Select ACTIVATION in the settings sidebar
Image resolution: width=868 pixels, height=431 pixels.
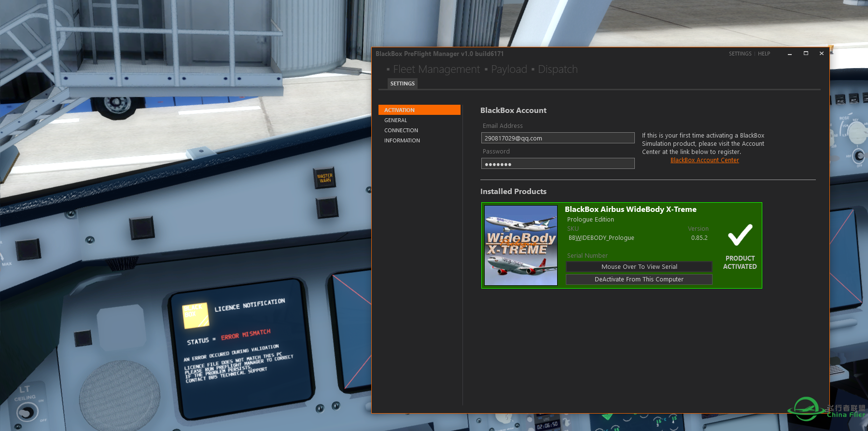coord(419,110)
